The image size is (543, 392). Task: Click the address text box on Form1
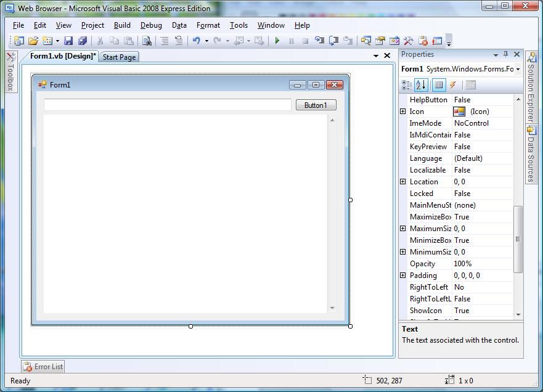[168, 105]
